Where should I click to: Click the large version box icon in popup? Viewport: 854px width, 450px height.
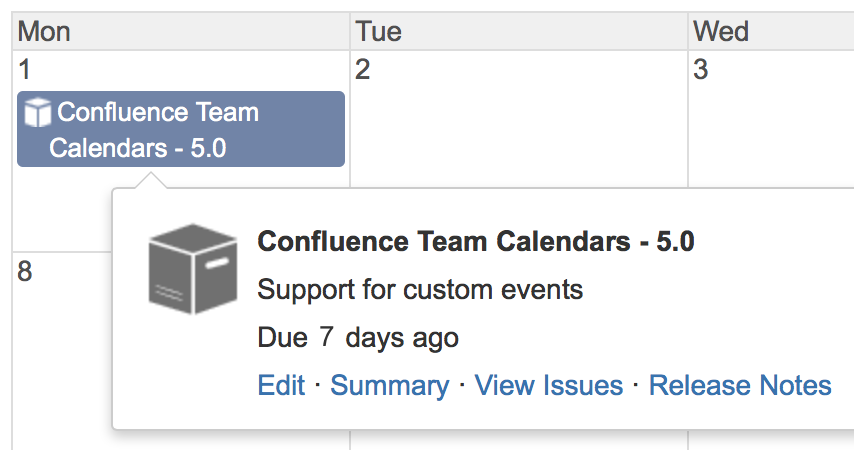tap(193, 270)
